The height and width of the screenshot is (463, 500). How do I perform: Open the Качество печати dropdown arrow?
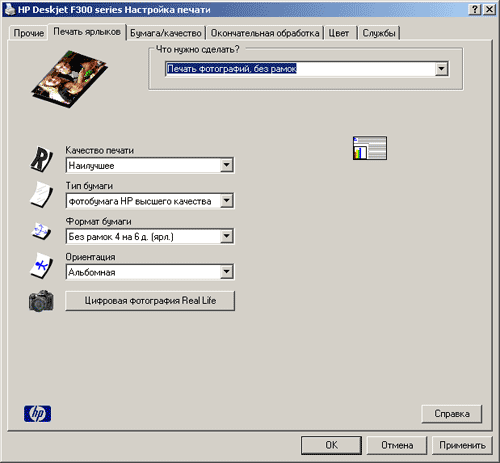coord(226,165)
